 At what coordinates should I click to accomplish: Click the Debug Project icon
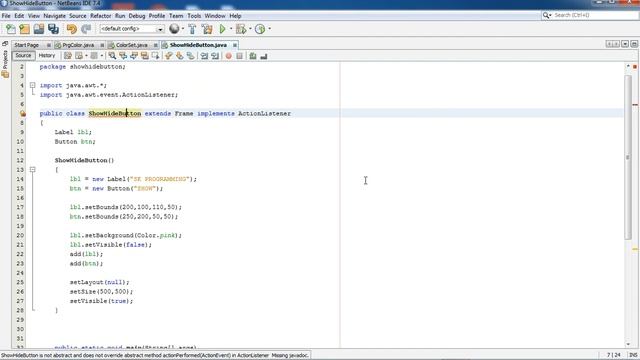[241, 29]
